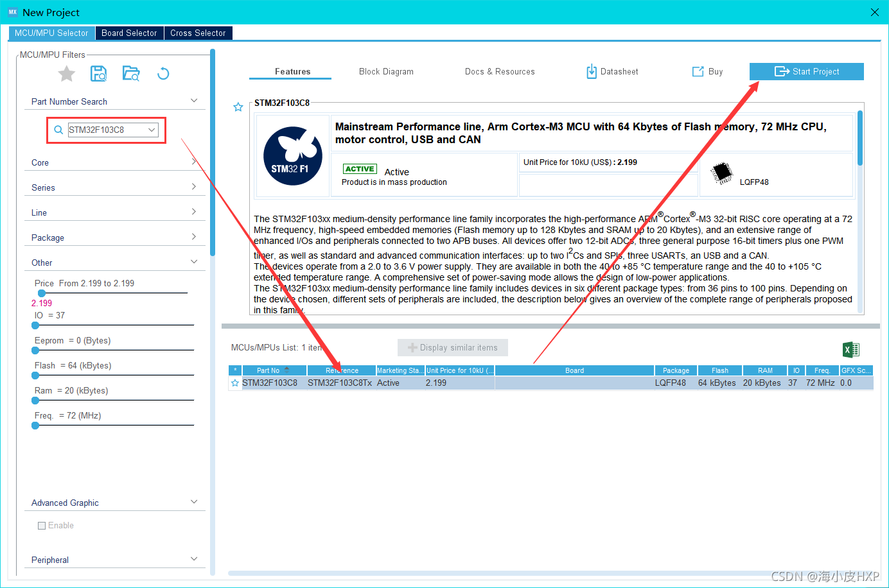Collapse the Advanced Graphic section
Viewport: 889px width, 588px height.
[x=194, y=501]
